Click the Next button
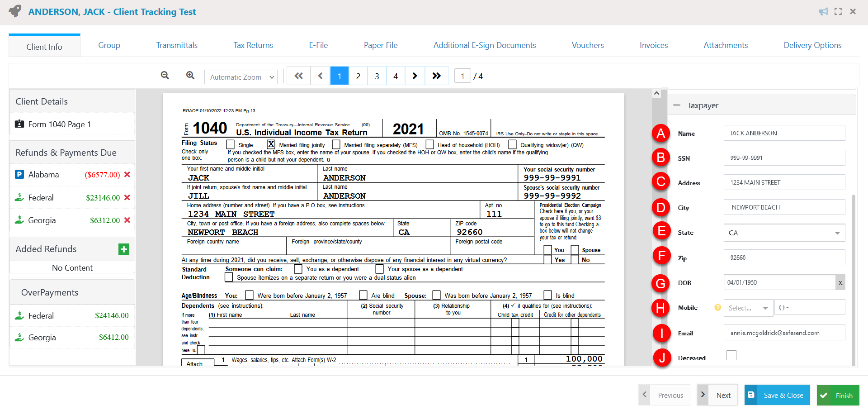This screenshot has width=868, height=415. tap(717, 395)
